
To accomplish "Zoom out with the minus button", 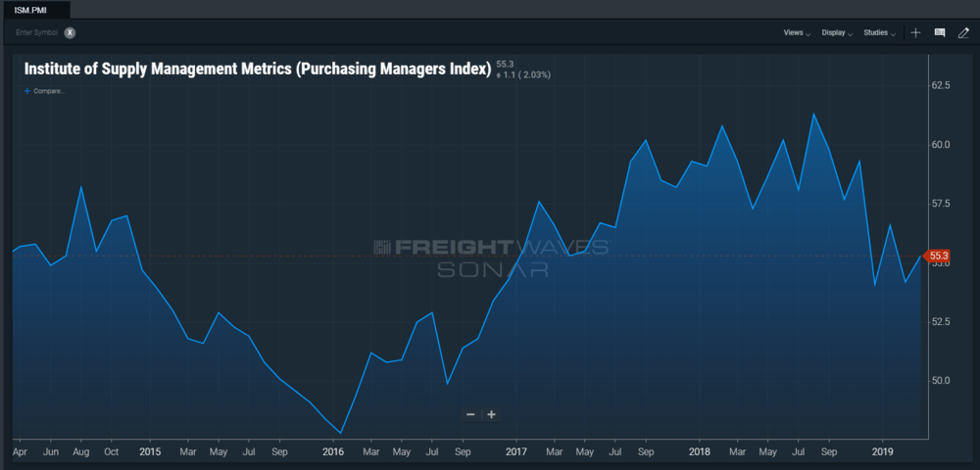I will (470, 414).
